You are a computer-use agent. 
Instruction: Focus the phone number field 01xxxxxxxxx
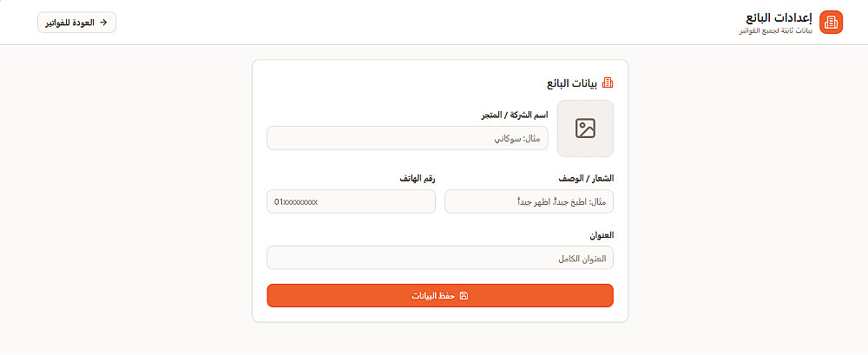(351, 201)
